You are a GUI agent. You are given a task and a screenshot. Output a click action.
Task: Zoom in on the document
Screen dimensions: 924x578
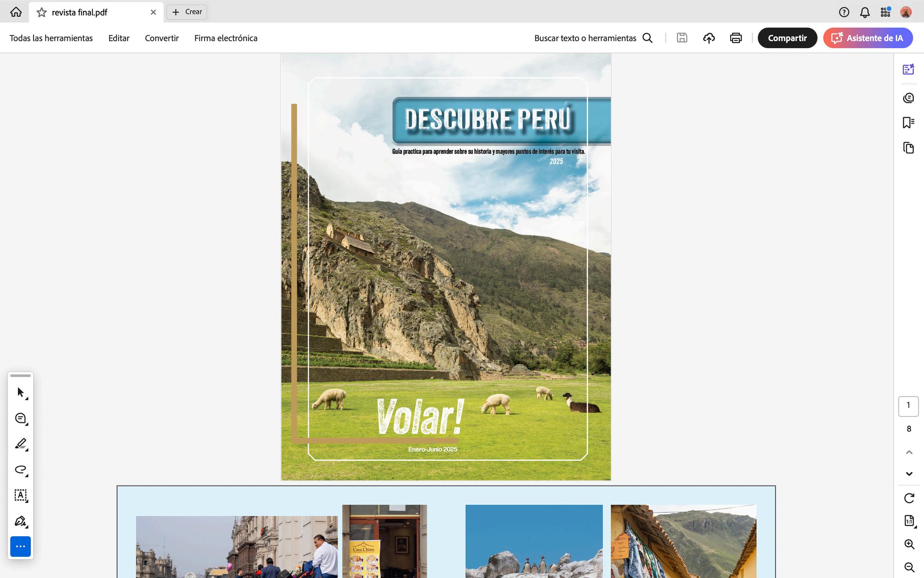[909, 544]
